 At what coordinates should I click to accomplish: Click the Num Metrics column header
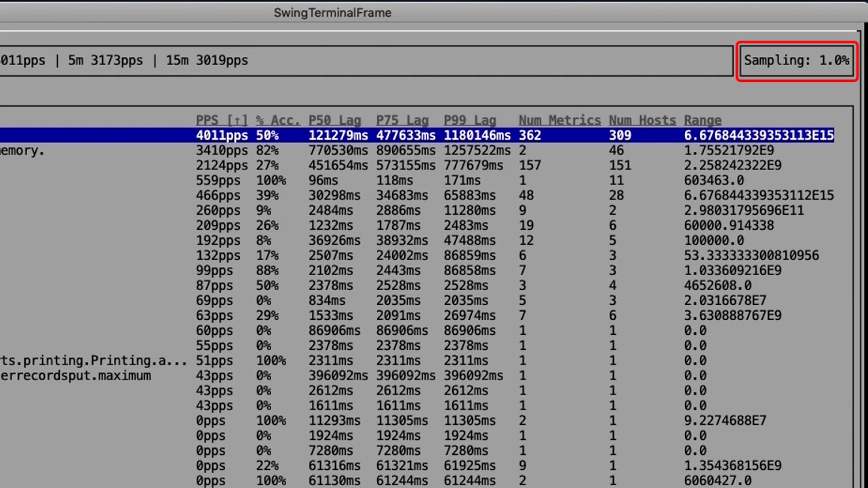pos(559,121)
